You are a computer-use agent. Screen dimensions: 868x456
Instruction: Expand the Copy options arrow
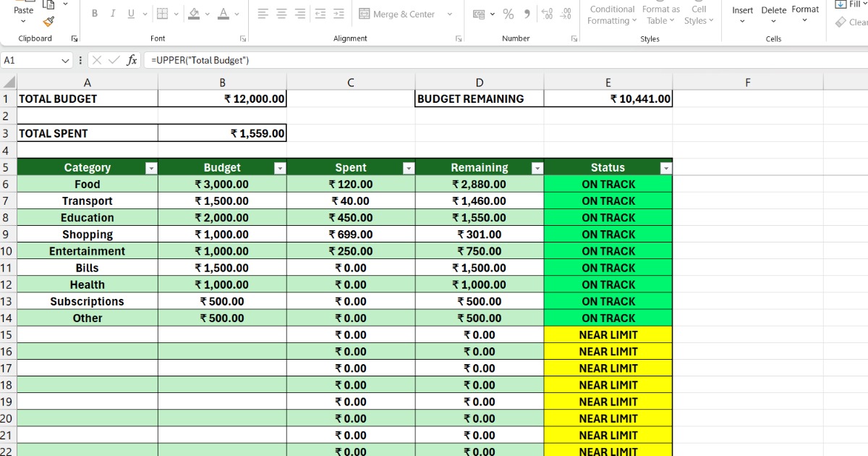click(66, 4)
